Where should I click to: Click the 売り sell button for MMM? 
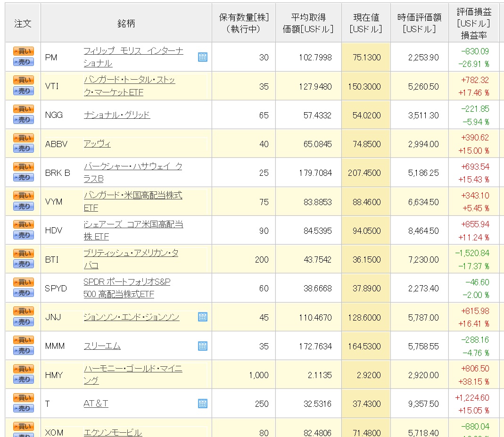click(23, 351)
